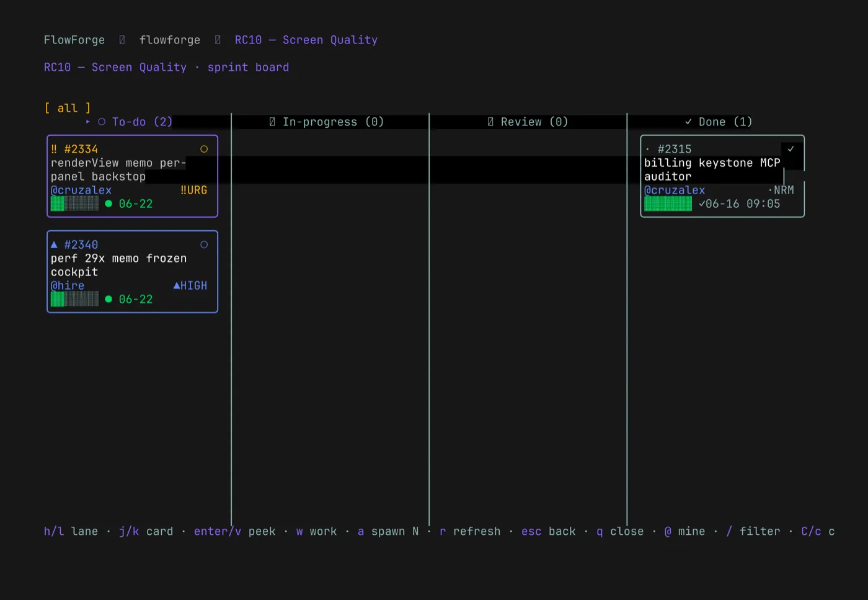Viewport: 868px width, 600px height.
Task: Click the ·NRM priority badge
Action: (781, 190)
